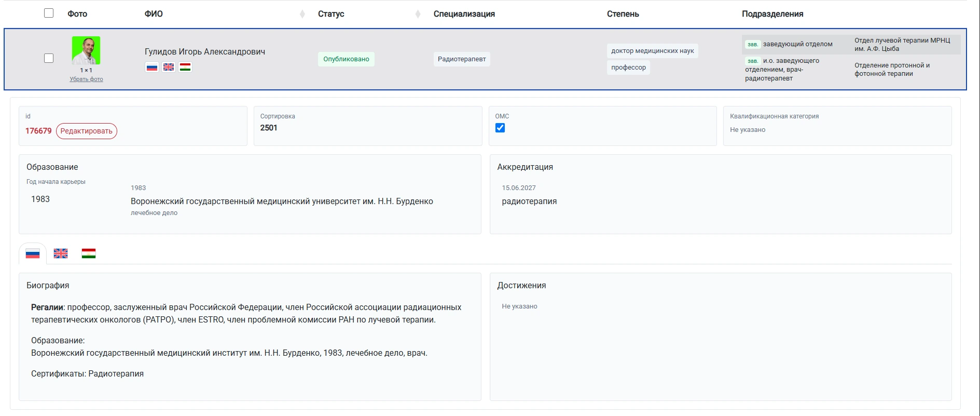Click the зав. badge next to и.о. заведующего
This screenshot has width=980, height=416.
(753, 61)
